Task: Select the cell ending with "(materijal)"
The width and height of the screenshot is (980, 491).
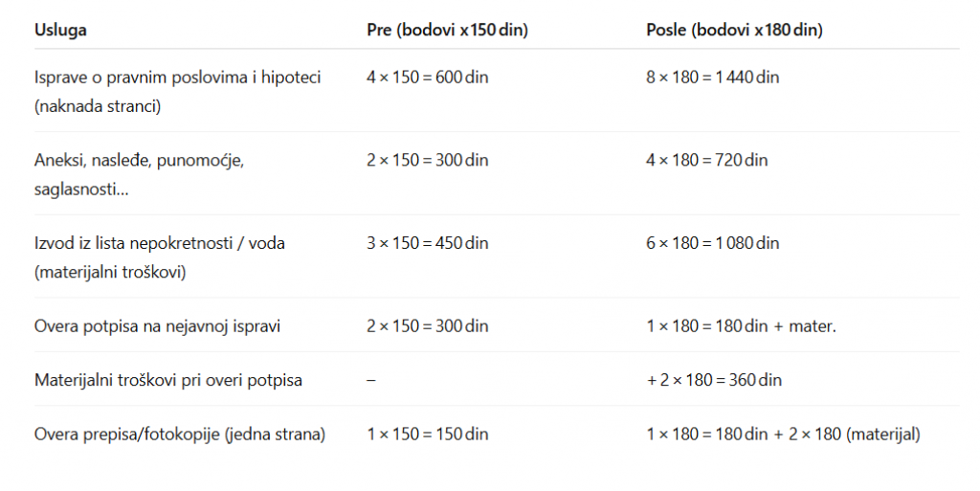Action: [x=783, y=435]
